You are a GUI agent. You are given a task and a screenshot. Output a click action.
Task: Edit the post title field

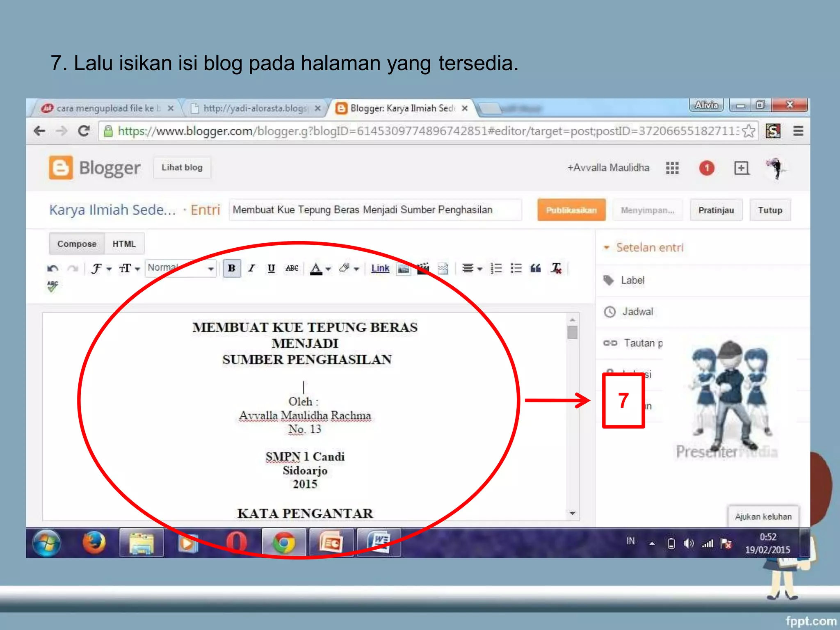pyautogui.click(x=375, y=210)
